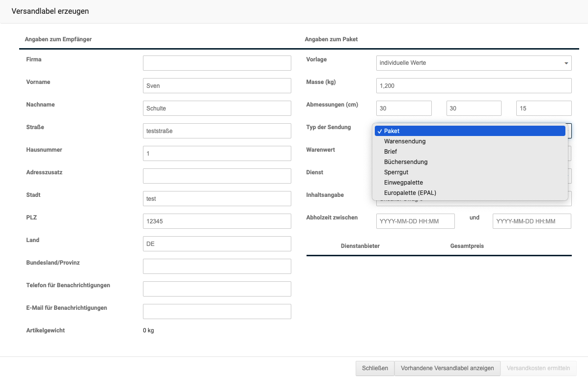
Task: Click the Masse (kg) field
Action: click(x=473, y=85)
